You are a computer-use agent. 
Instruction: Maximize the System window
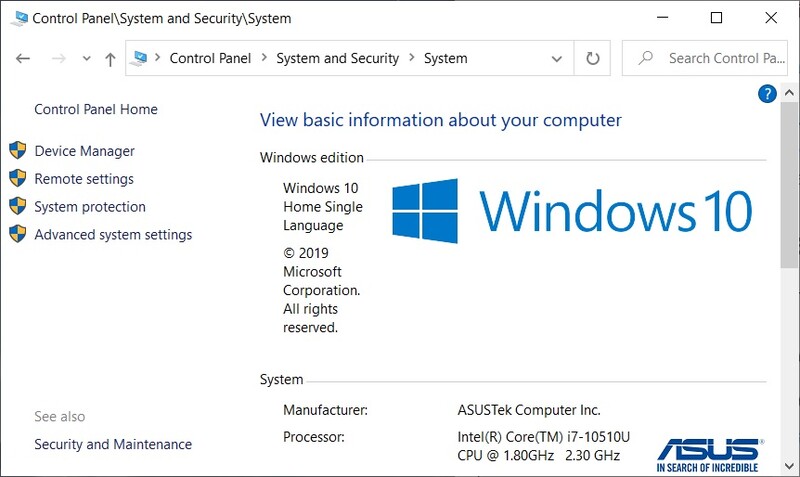pyautogui.click(x=716, y=18)
